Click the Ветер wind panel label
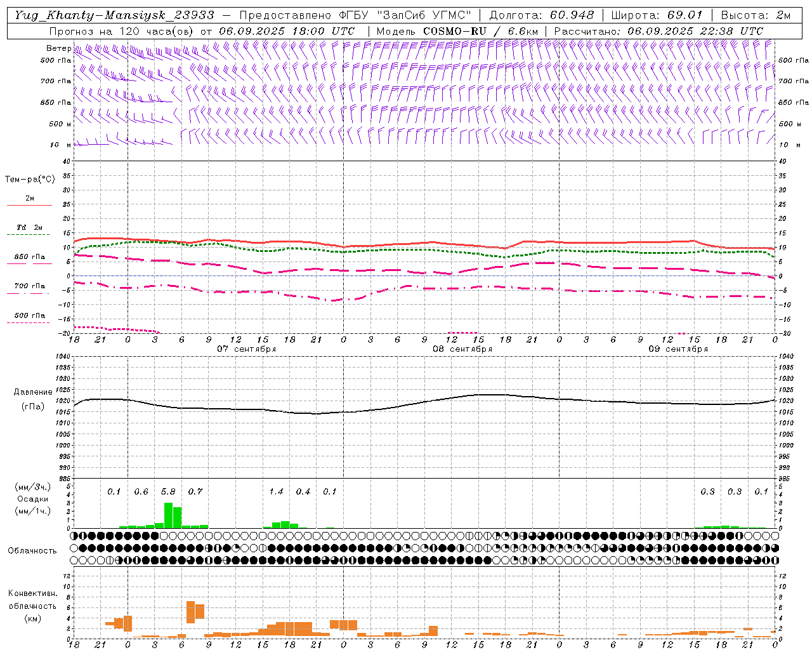The width and height of the screenshot is (812, 650). tap(58, 48)
